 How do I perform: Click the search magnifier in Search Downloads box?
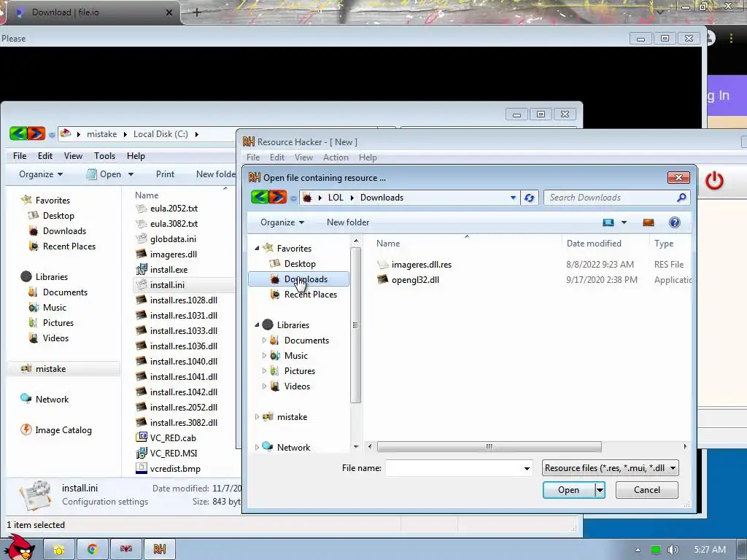click(682, 197)
